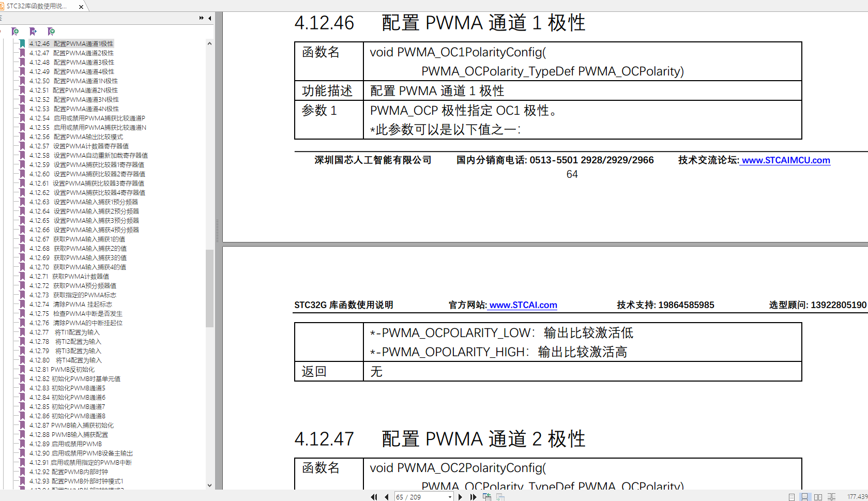Jump to bookmark 4.12.50 配置PWMA通道1N极性

[73, 81]
